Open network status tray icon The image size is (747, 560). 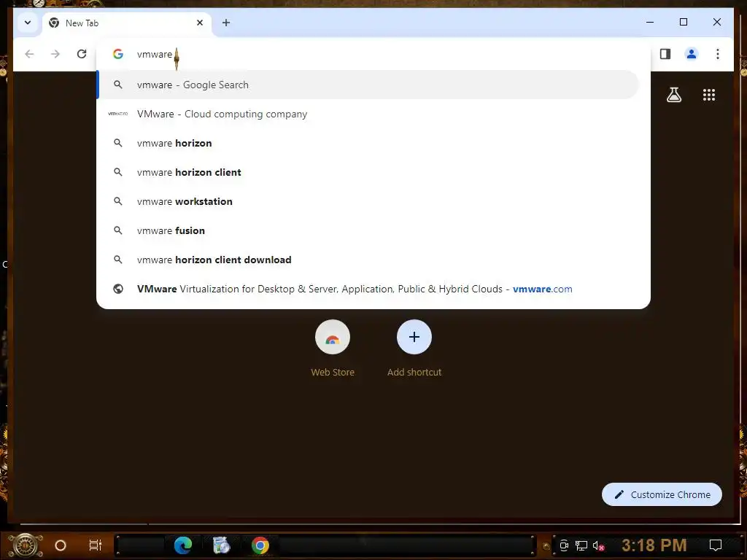[581, 545]
